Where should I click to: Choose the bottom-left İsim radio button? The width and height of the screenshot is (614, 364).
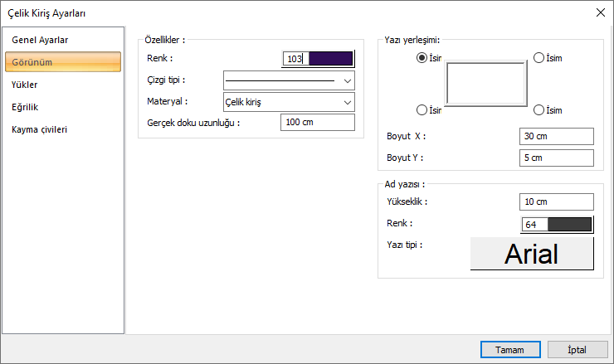click(x=422, y=110)
